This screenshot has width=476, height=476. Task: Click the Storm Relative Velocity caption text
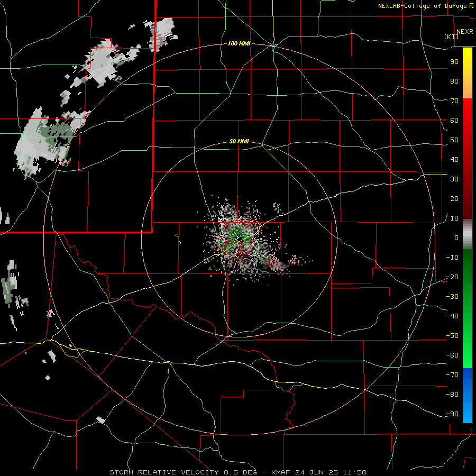click(237, 472)
